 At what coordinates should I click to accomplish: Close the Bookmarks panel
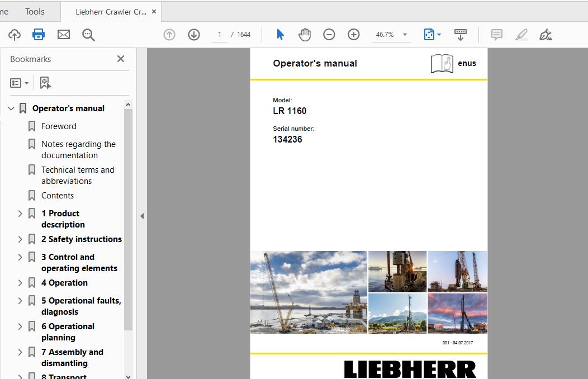(x=120, y=59)
